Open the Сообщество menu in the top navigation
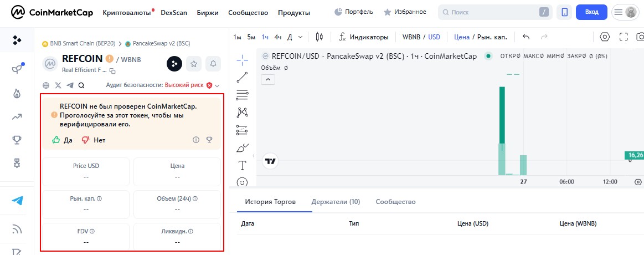 pos(248,13)
